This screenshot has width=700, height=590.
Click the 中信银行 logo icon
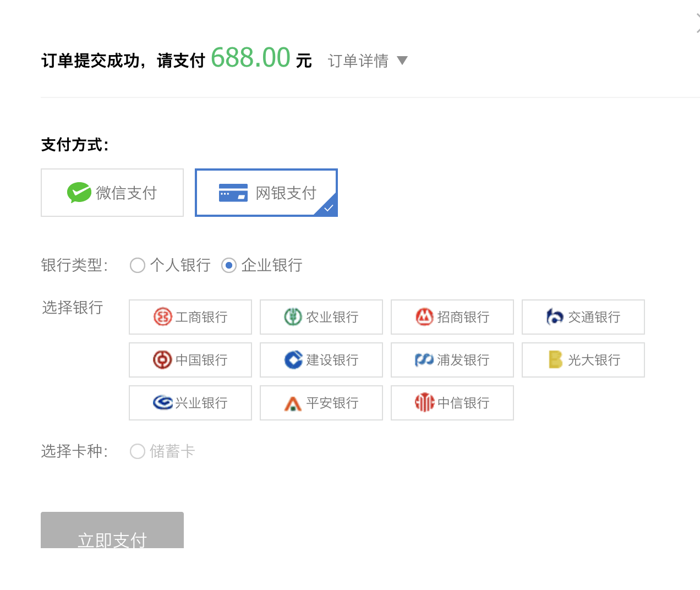pos(424,403)
